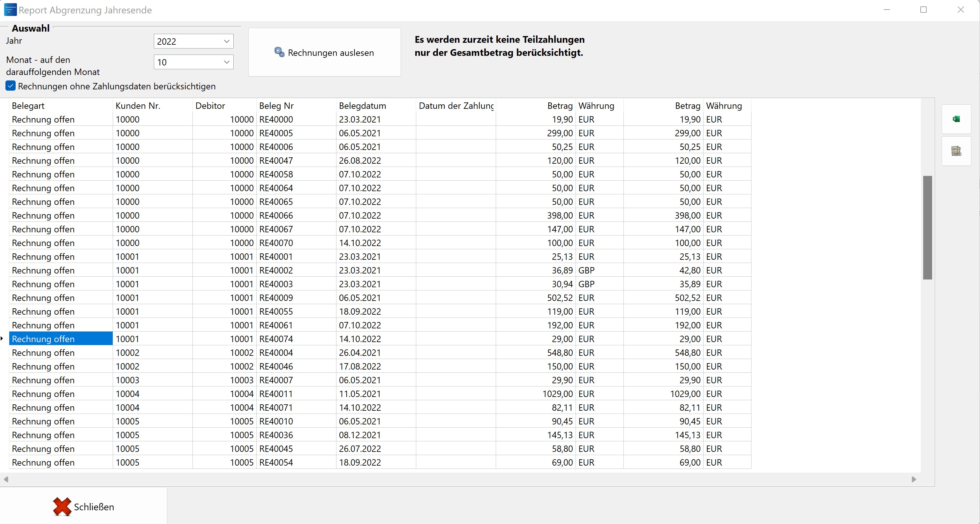Click the amount 36,89 in RE40002 row

tap(536, 270)
